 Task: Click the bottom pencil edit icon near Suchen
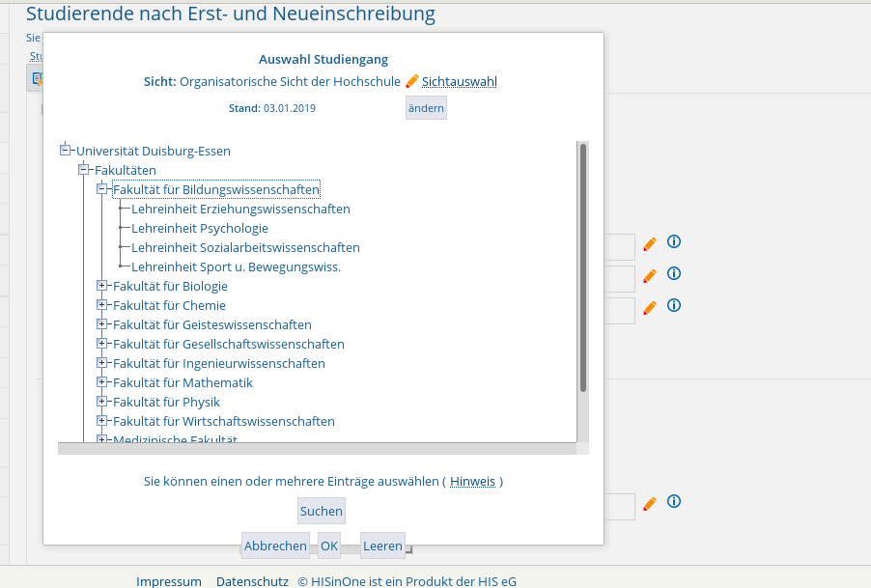[649, 504]
